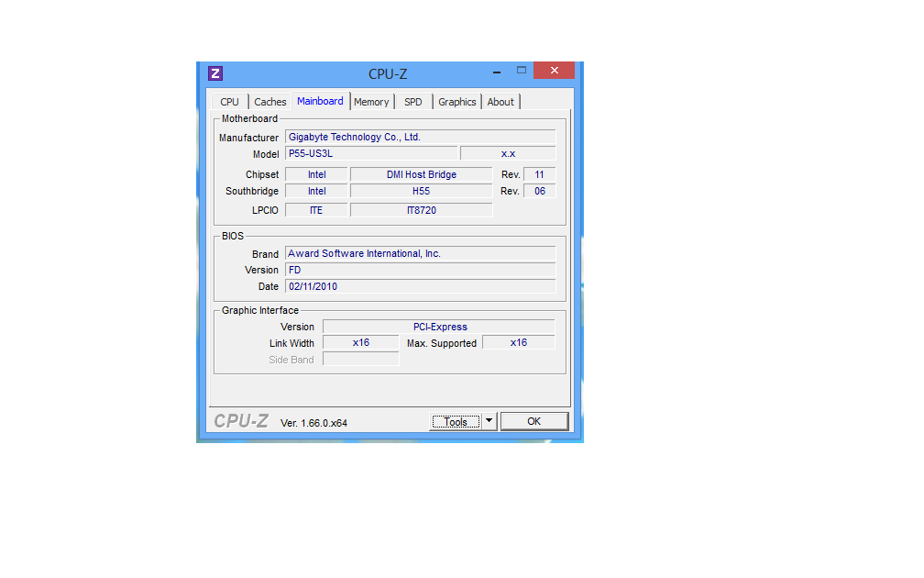Click the BIOS Brand Award Software International field

420,253
